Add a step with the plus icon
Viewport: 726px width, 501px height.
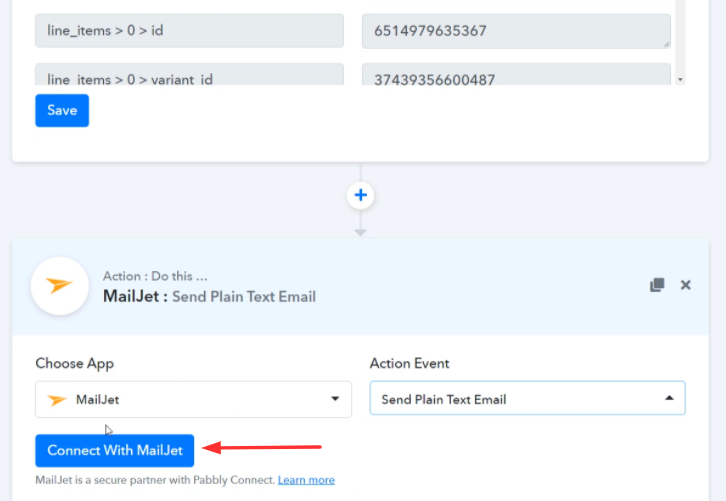pos(360,195)
